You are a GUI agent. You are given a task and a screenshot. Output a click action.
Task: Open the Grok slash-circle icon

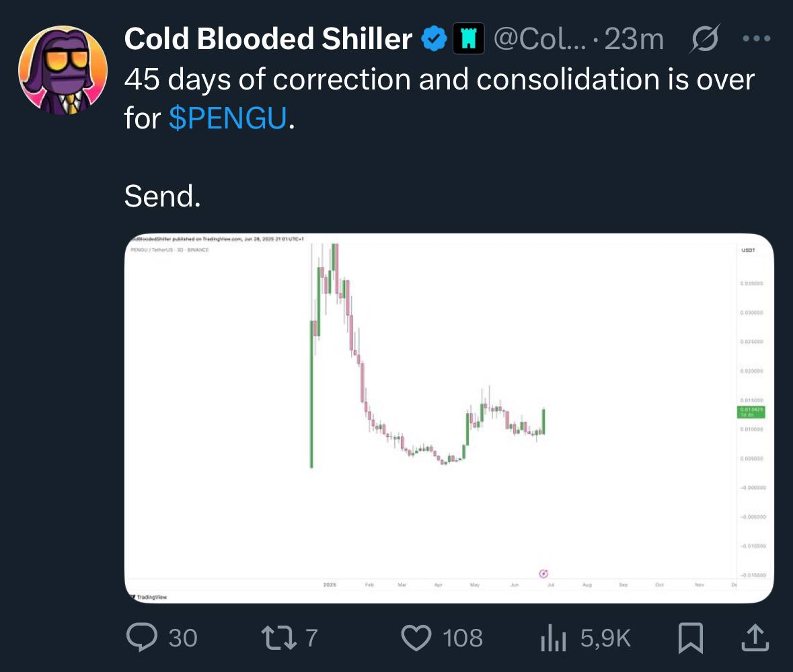[704, 38]
